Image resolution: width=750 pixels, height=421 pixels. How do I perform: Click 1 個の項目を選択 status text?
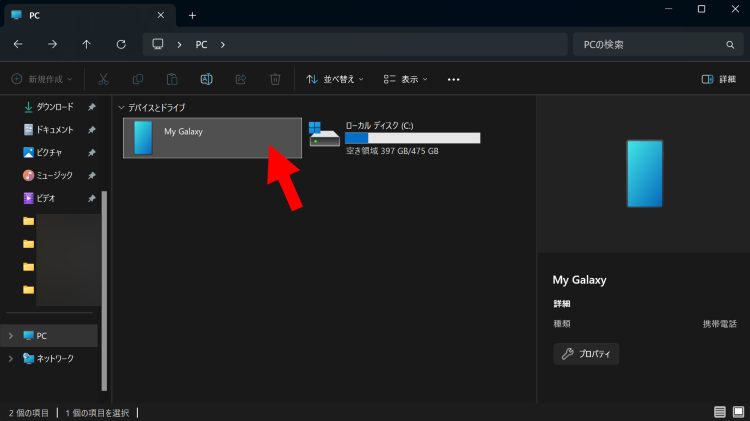click(97, 413)
